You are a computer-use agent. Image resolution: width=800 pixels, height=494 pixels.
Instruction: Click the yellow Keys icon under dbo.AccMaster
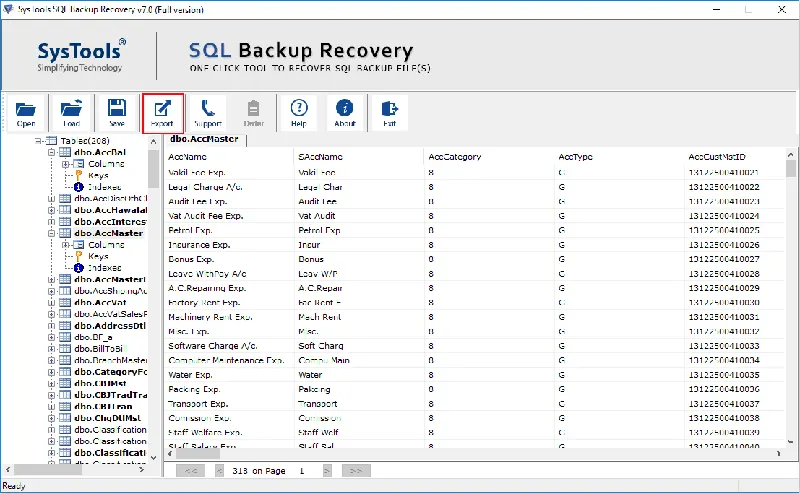point(79,256)
